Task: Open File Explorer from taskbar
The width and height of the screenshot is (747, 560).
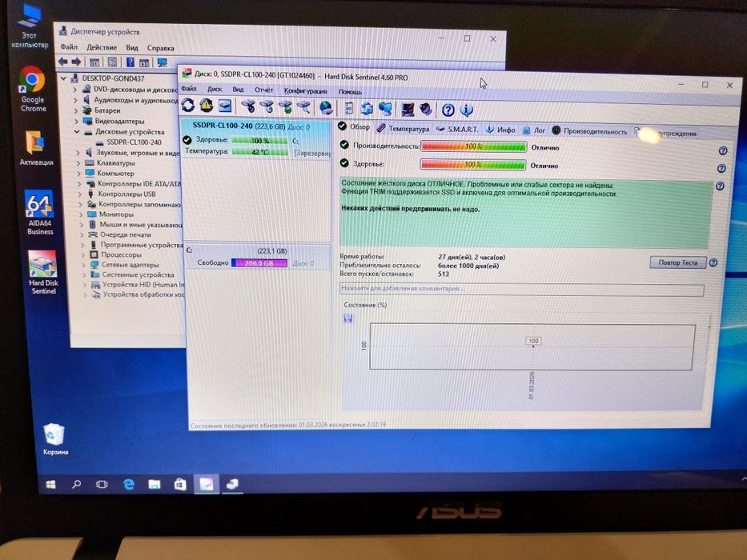Action: tap(154, 484)
